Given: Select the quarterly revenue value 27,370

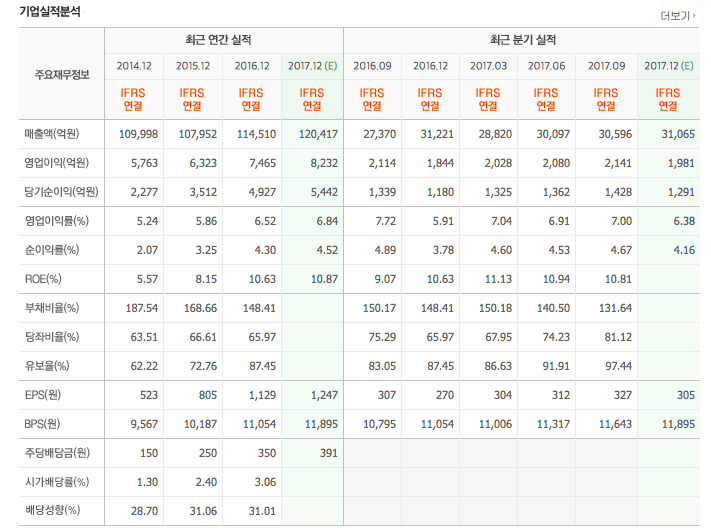Looking at the screenshot, I should click(380, 134).
